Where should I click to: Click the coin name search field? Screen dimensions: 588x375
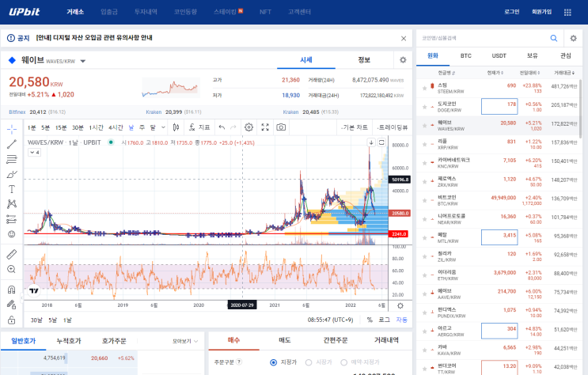[x=484, y=38]
